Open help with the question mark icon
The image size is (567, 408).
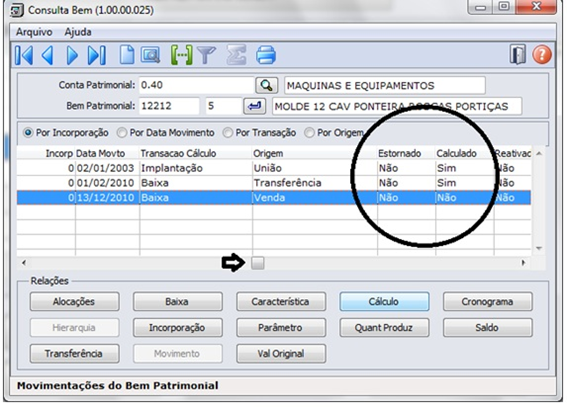542,55
